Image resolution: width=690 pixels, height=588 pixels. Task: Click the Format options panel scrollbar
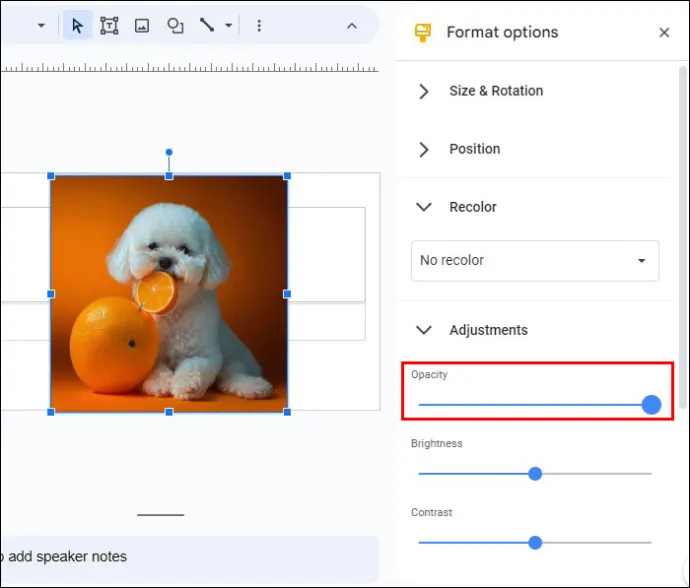(x=683, y=238)
